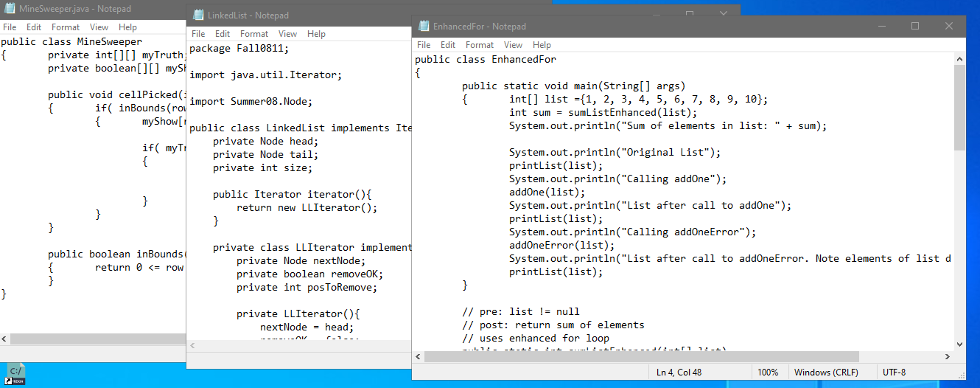Open the View menu in MineSweeper.java
The height and width of the screenshot is (388, 980).
(99, 27)
